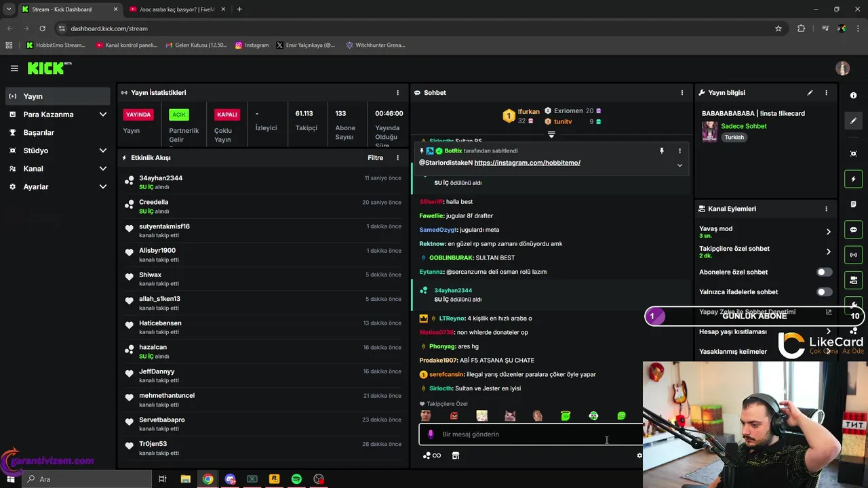This screenshot has height=488, width=868.
Task: Click the info icon in right rail
Action: (854, 96)
